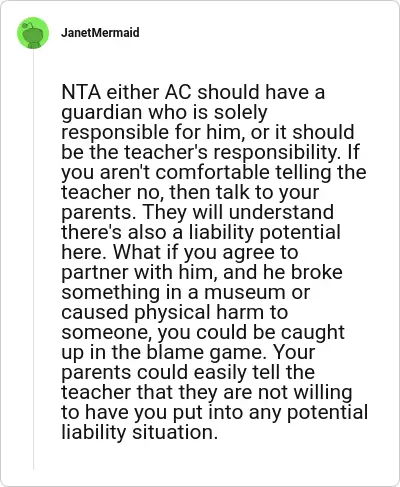
Task: Collapse the comment using the vertical thread line
Action: [33, 260]
